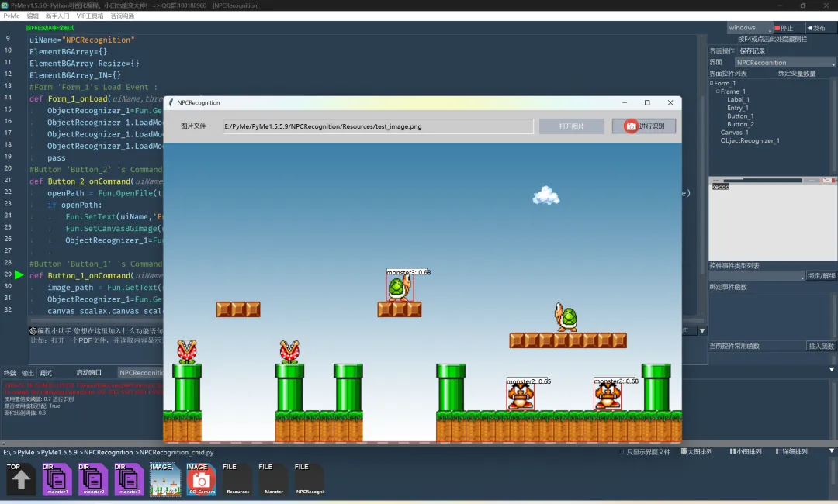Viewport: 838px width, 504px height.
Task: Switch to the 终端 tab
Action: pos(10,373)
